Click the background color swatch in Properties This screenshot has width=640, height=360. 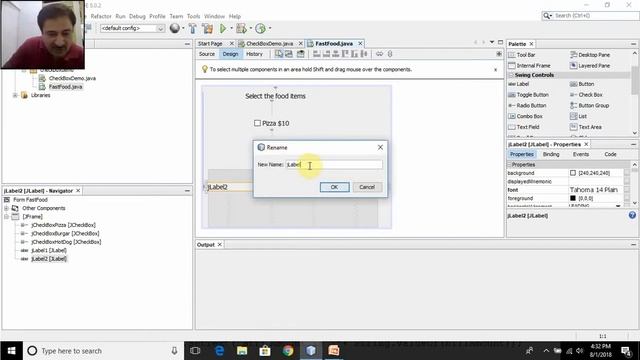tap(573, 173)
